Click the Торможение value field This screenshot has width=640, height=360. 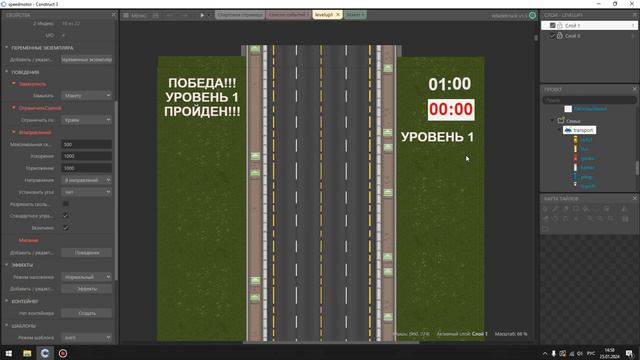pos(87,168)
